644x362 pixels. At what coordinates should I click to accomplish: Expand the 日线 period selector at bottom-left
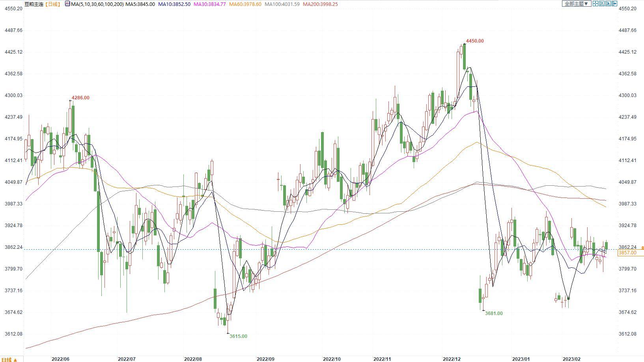coord(10,359)
